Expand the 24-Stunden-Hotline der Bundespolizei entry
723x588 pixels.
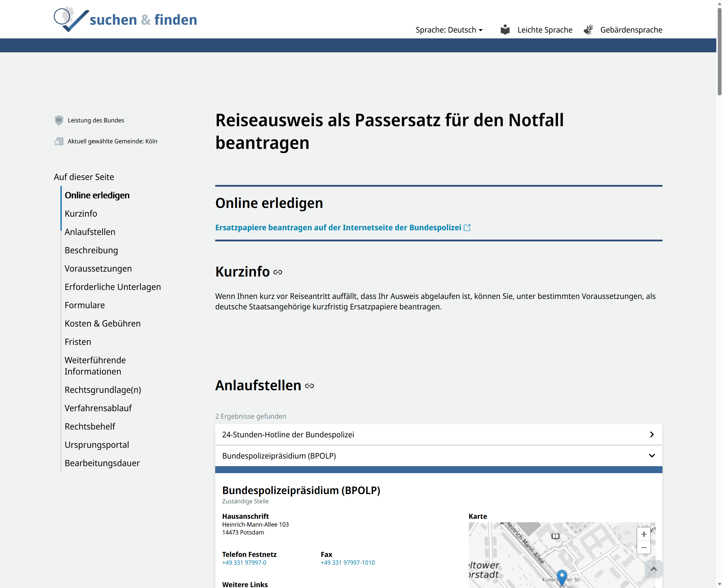click(438, 434)
